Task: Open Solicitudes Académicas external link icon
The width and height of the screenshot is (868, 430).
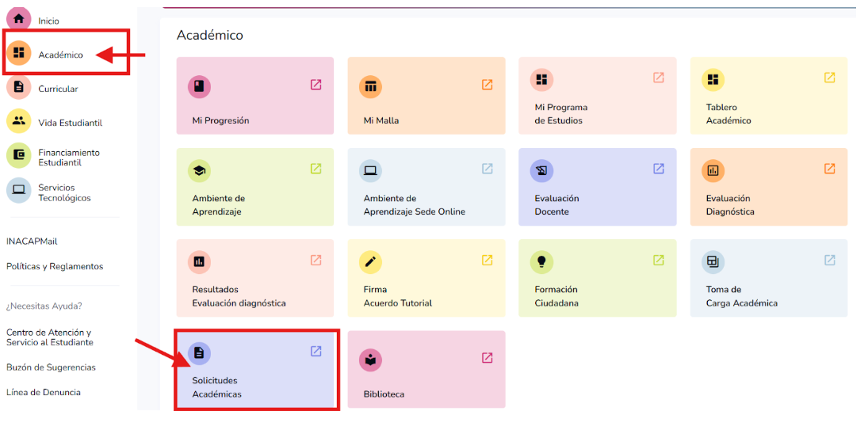Action: coord(315,351)
